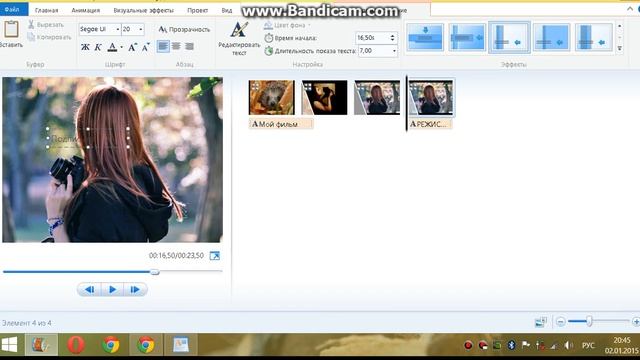Viewport: 640px width, 360px height.
Task: Click the preview seek bar slider
Action: [x=154, y=271]
